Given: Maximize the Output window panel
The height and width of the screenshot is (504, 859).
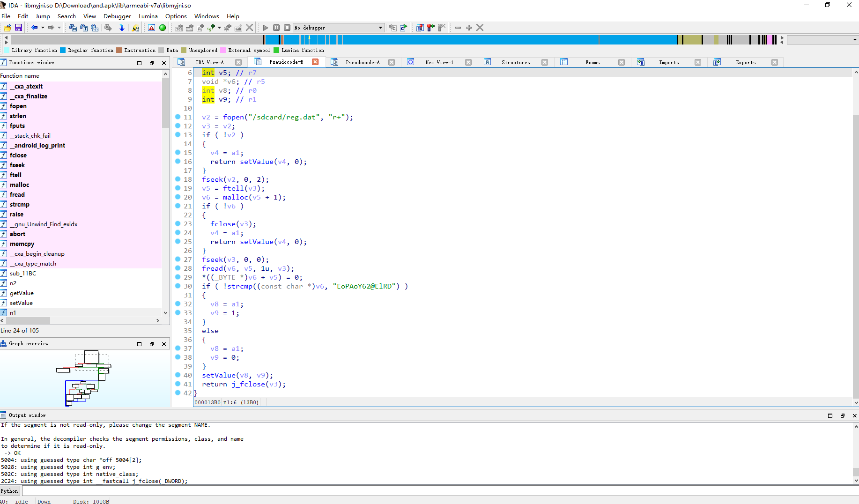Looking at the screenshot, I should point(830,415).
